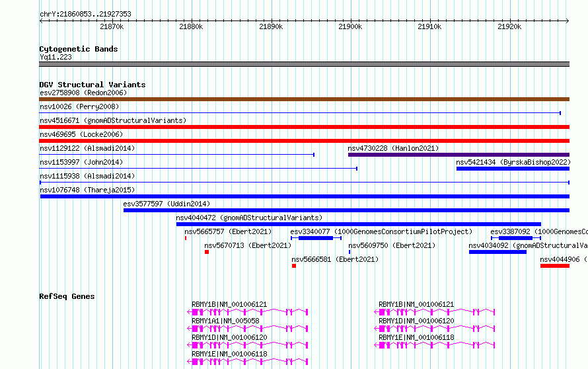Click the RefSeq Genes track title
The image size is (588, 369).
(67, 296)
